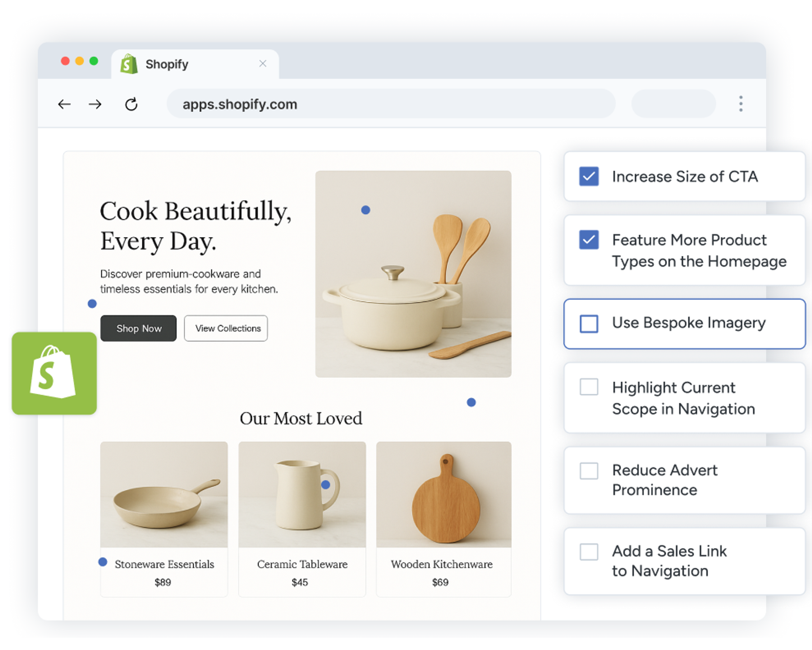Click the Discover premium-cookware description text
Viewport: 812px width, 650px height.
point(189,281)
